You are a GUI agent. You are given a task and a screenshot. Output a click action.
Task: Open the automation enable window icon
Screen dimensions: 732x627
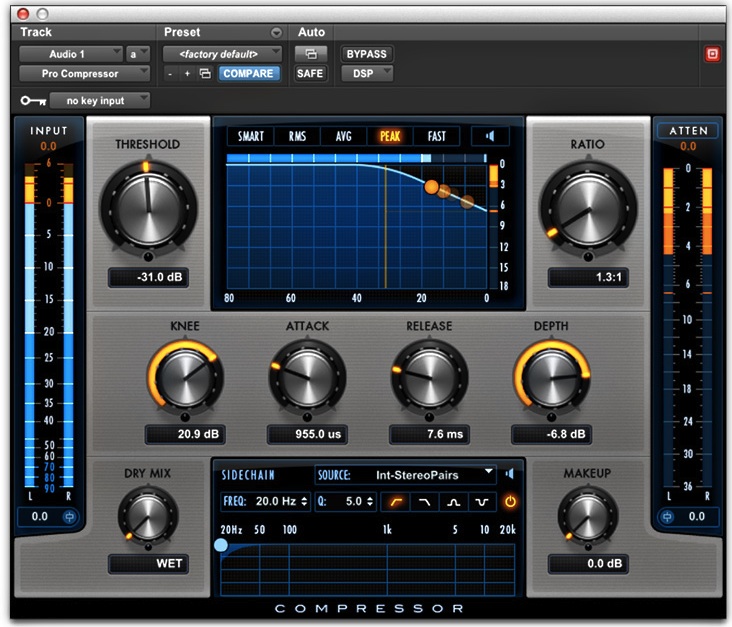pyautogui.click(x=311, y=54)
